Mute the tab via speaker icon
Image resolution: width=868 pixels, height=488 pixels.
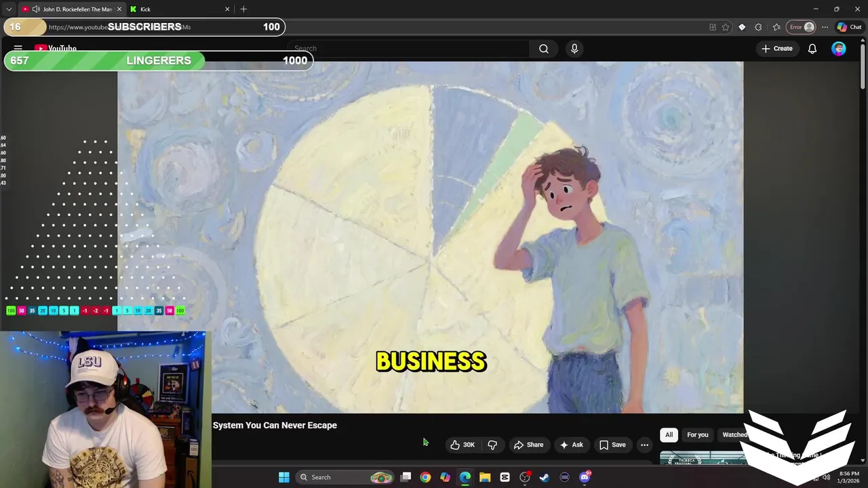(x=35, y=9)
